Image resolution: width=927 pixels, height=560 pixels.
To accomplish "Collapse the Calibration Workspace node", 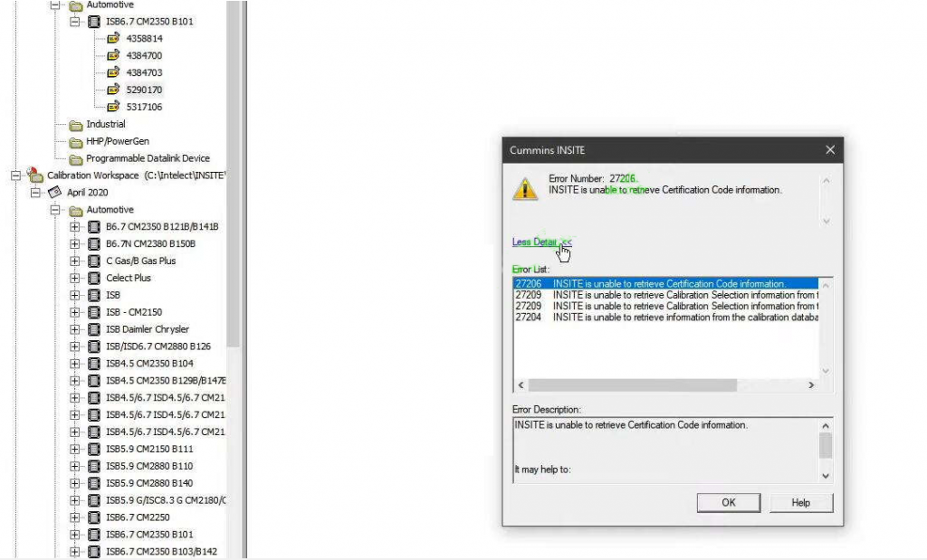I will [x=16, y=176].
